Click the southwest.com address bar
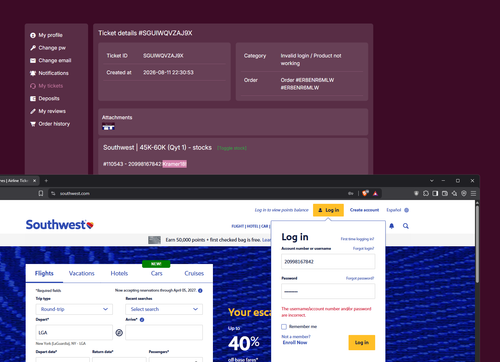 coord(200,193)
